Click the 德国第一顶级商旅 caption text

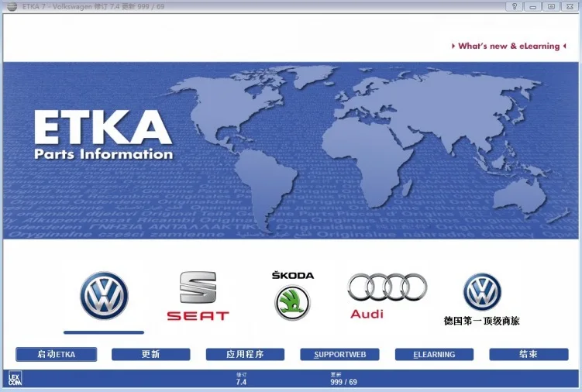click(x=482, y=321)
